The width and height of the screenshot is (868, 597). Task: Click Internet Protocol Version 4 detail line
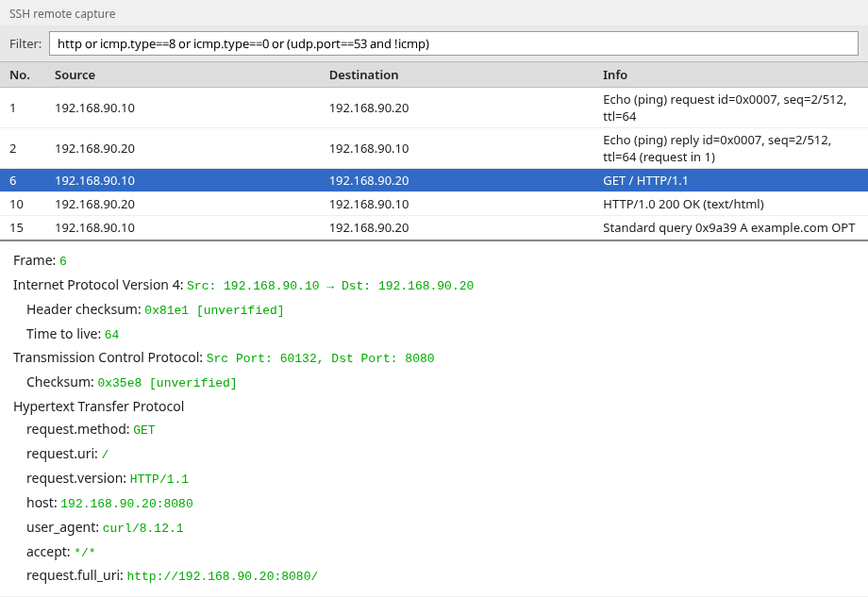point(243,285)
